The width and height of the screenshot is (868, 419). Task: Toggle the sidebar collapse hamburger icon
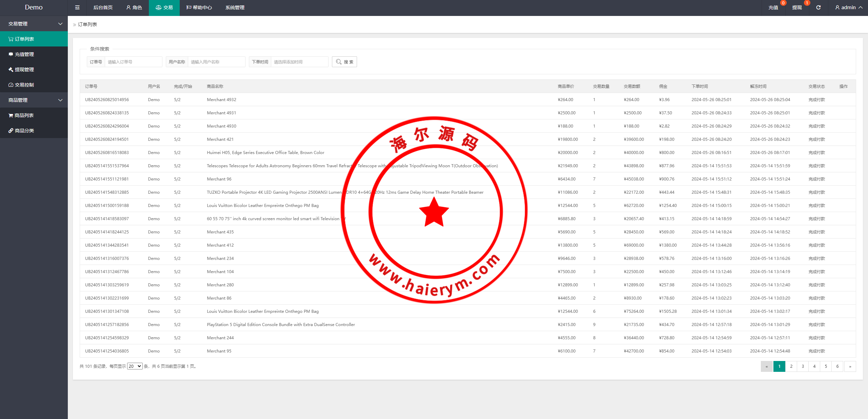[77, 7]
